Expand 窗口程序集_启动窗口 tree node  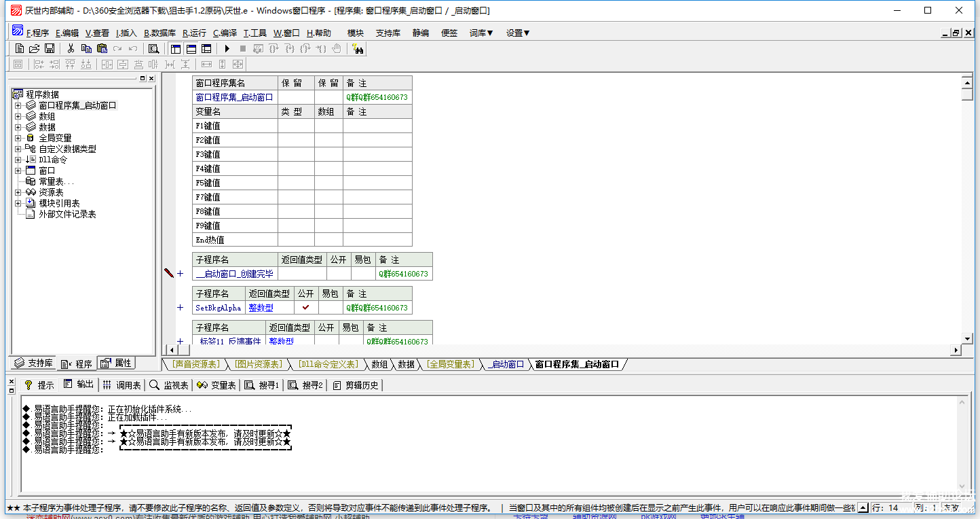(18, 105)
